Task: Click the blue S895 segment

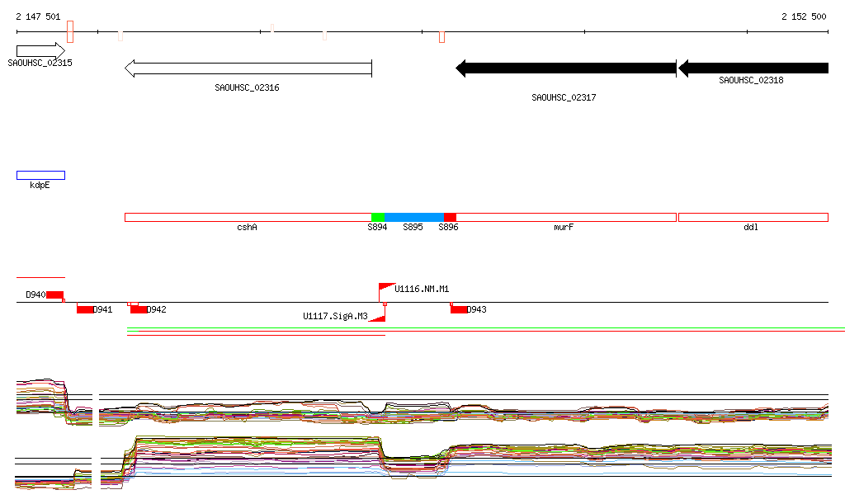Action: (x=414, y=218)
